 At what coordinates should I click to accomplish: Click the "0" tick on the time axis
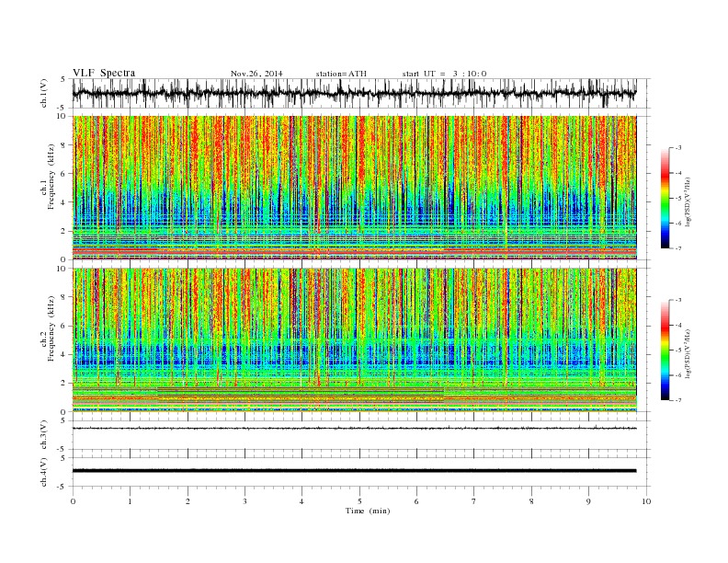coord(73,501)
